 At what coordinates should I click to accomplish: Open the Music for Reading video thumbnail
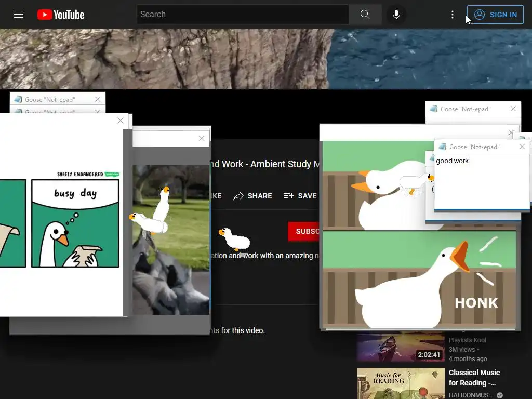[401, 383]
